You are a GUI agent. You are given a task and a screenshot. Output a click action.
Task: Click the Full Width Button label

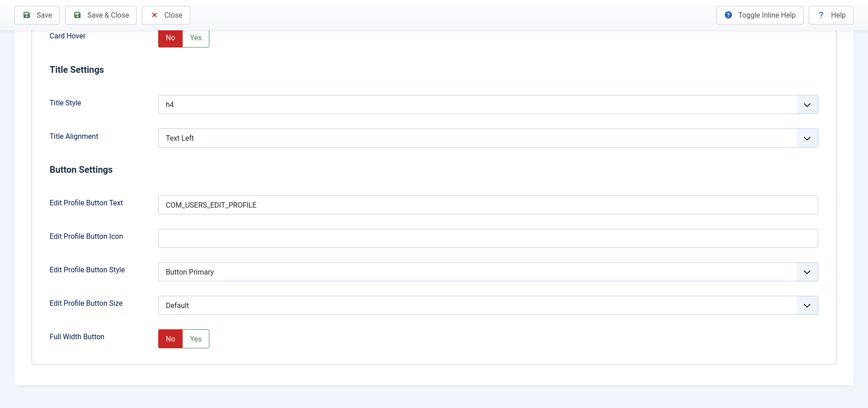77,337
